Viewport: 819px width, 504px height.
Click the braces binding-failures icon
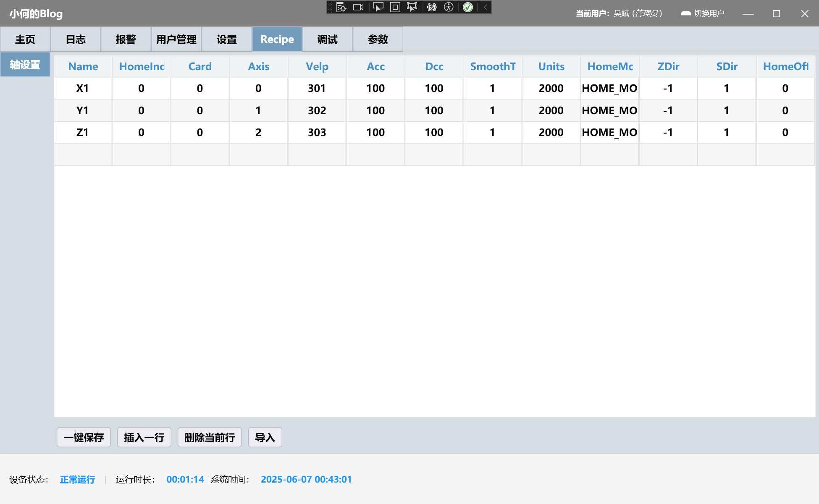point(432,7)
